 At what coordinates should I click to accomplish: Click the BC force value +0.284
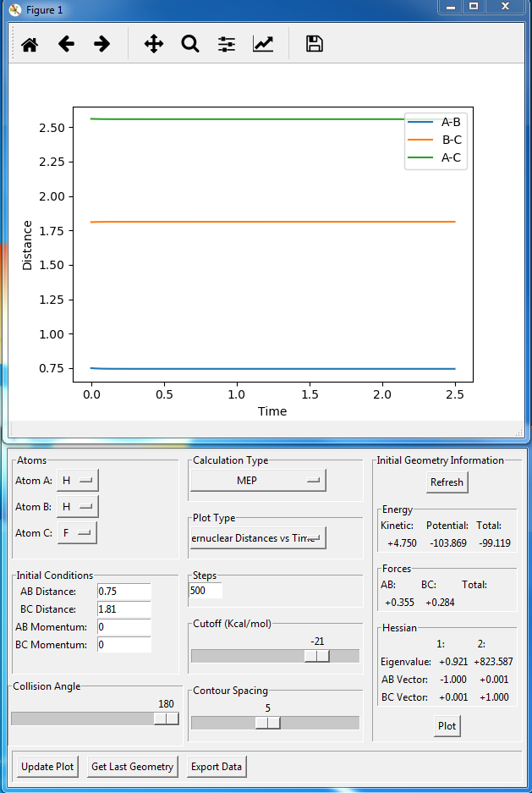pyautogui.click(x=440, y=603)
